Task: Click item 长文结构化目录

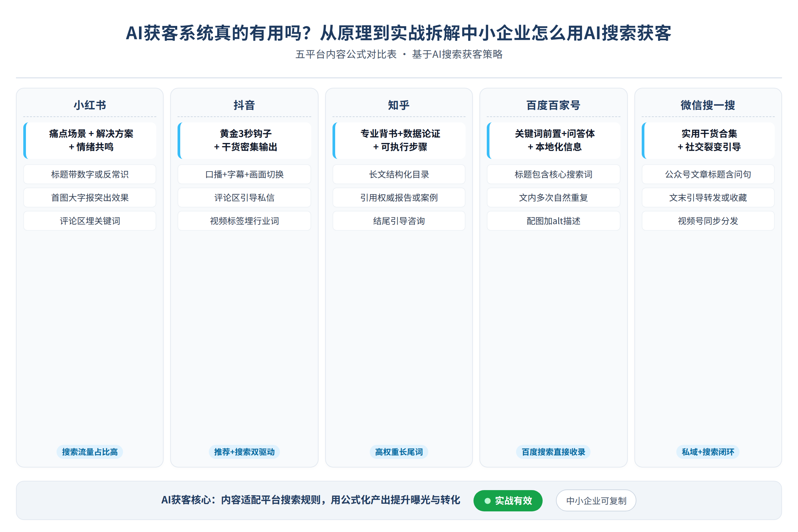Action: 399,174
